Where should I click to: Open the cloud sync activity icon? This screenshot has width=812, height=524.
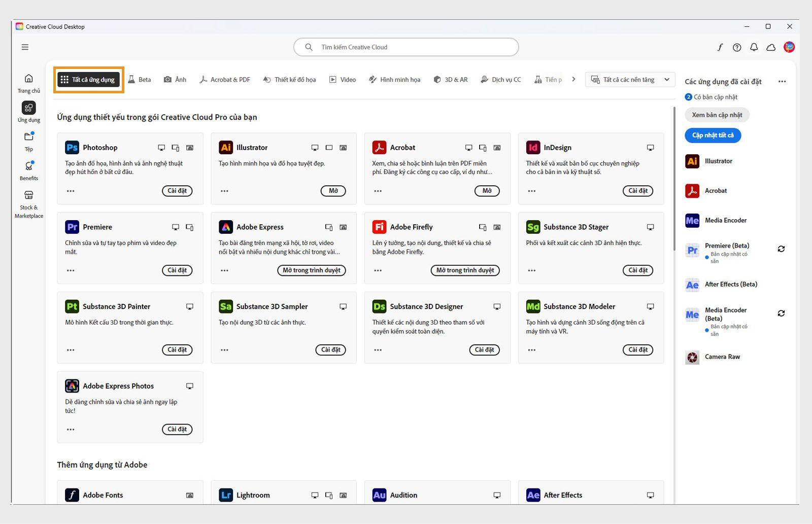pyautogui.click(x=771, y=47)
